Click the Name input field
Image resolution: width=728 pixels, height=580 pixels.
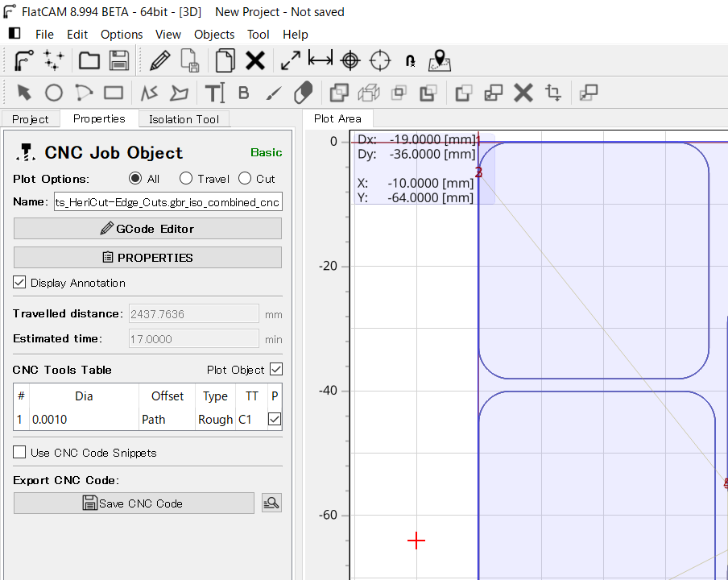pos(168,201)
